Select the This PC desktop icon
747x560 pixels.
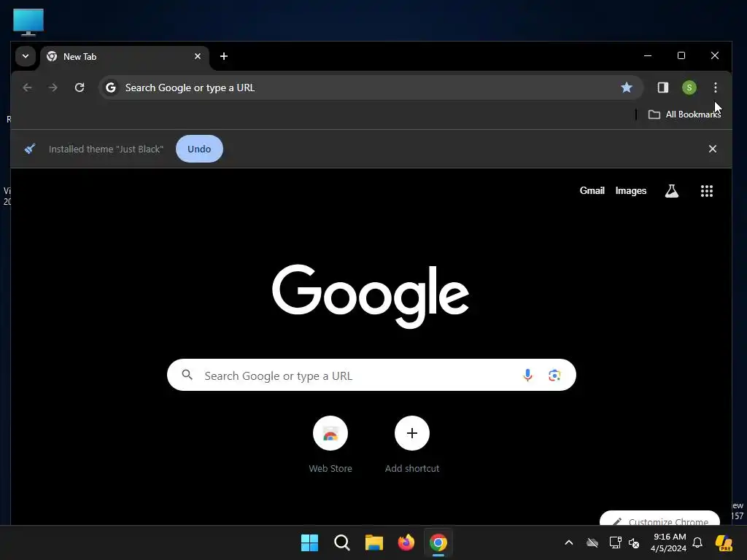(x=28, y=22)
